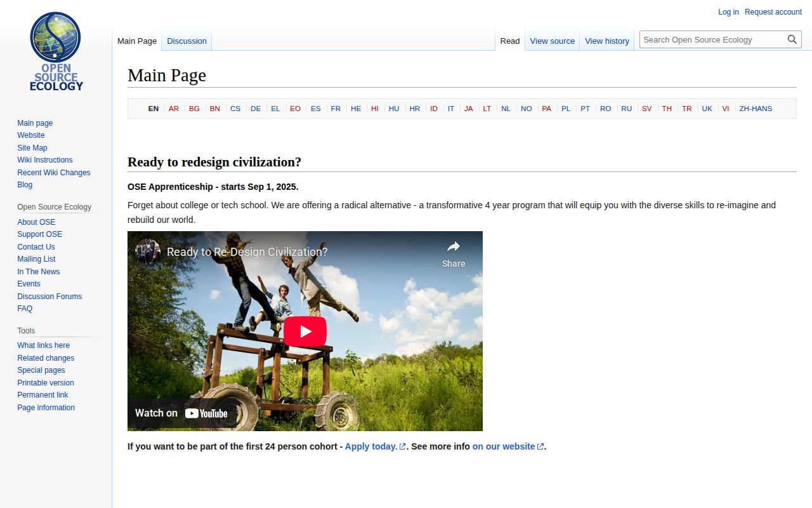Click the Share icon on the video
This screenshot has height=508, width=812.
[x=454, y=248]
